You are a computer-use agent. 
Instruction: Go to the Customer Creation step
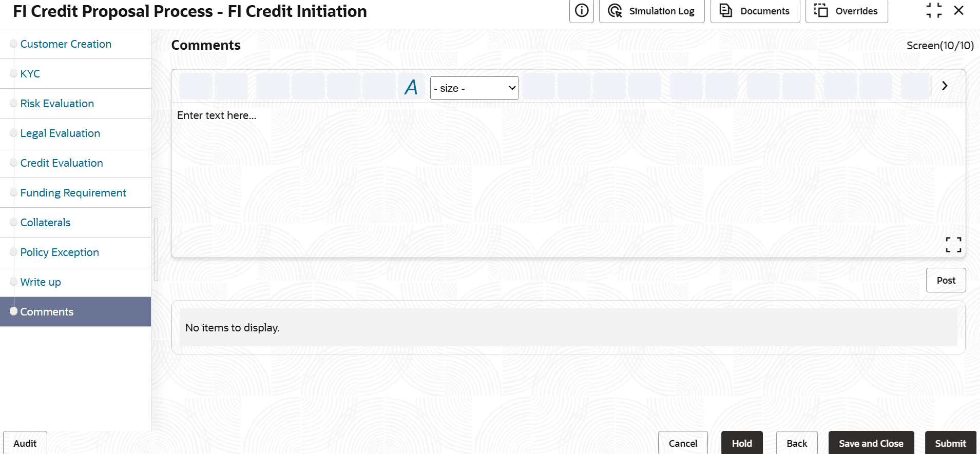66,44
